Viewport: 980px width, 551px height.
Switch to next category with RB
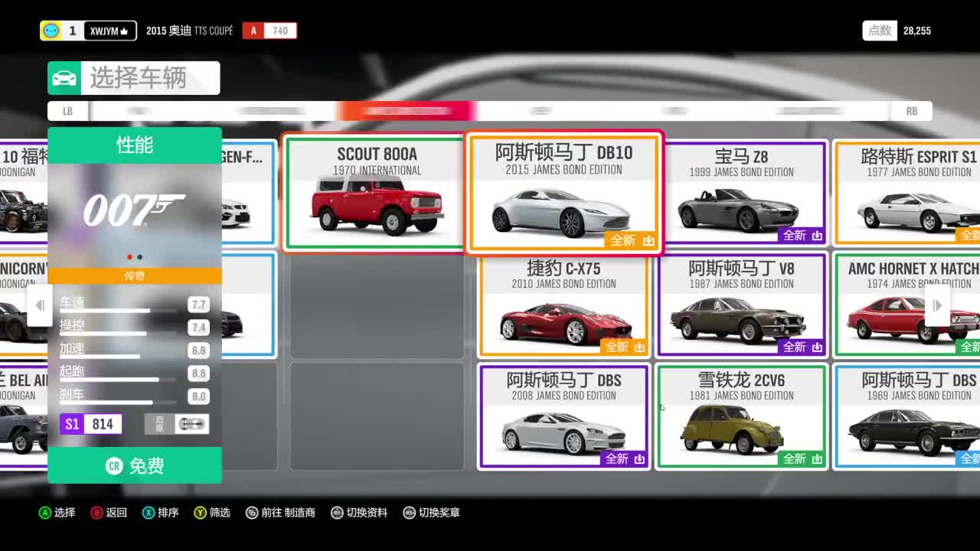[911, 111]
